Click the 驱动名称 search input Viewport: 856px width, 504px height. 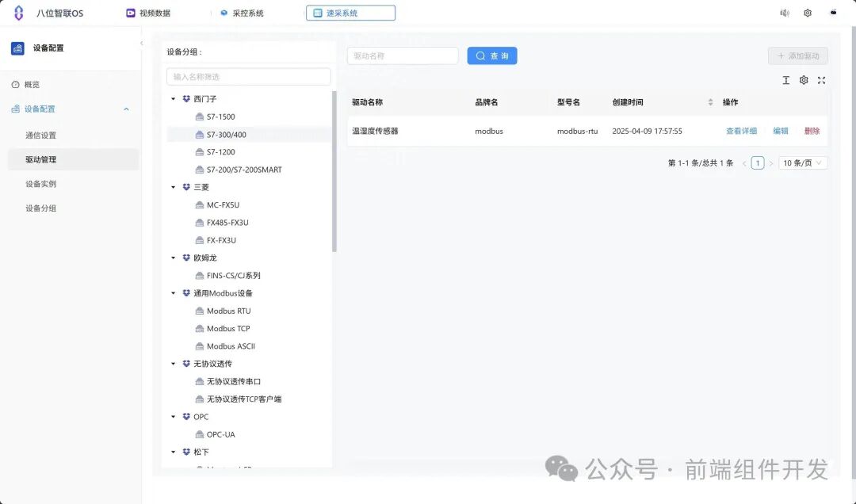403,55
